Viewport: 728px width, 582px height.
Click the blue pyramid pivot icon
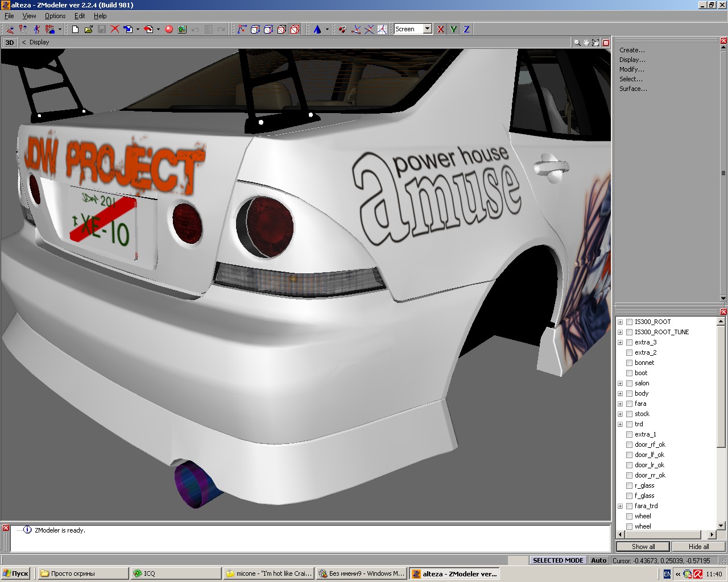click(317, 29)
